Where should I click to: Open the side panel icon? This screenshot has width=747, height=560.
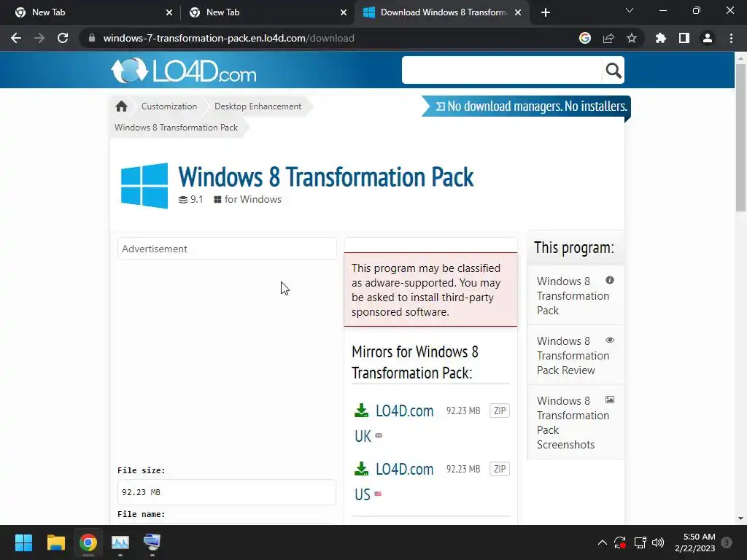coord(684,38)
